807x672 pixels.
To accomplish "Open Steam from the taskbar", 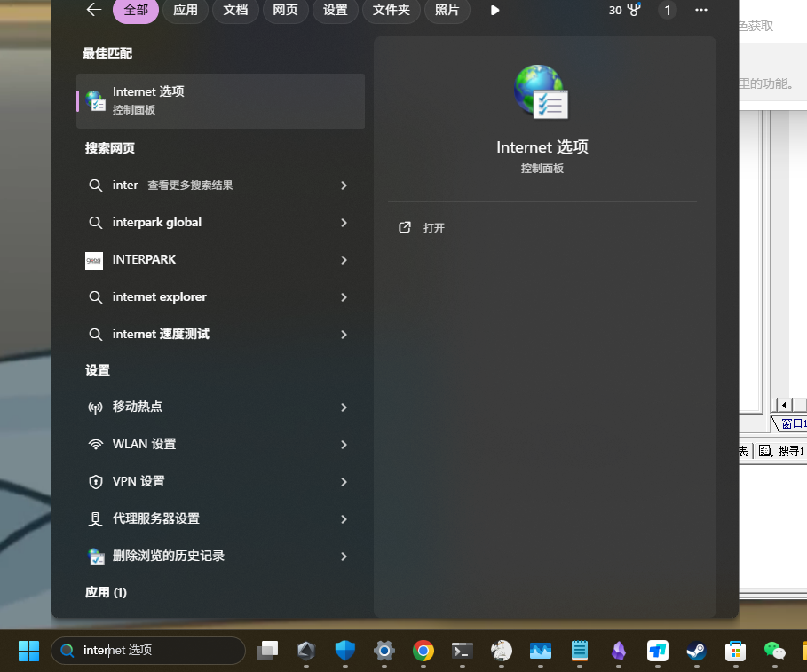I will pyautogui.click(x=696, y=651).
